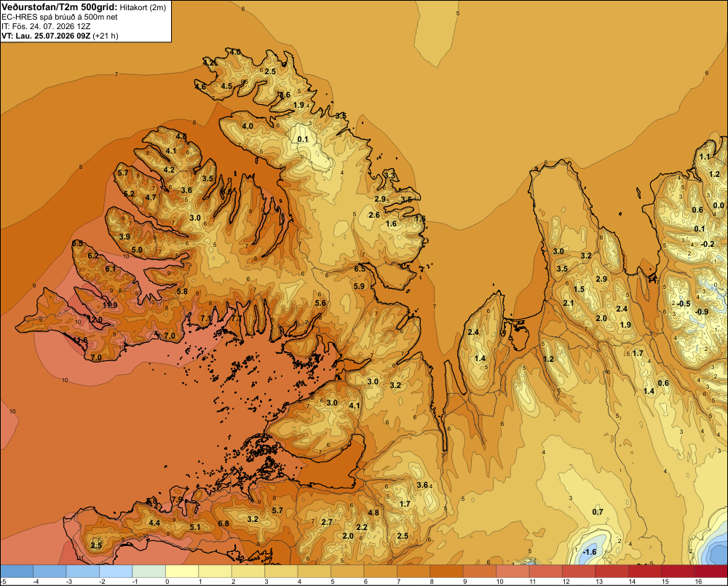The width and height of the screenshot is (728, 586).
Task: Click the 11.6 temperature value on the peninsula
Action: (80, 341)
